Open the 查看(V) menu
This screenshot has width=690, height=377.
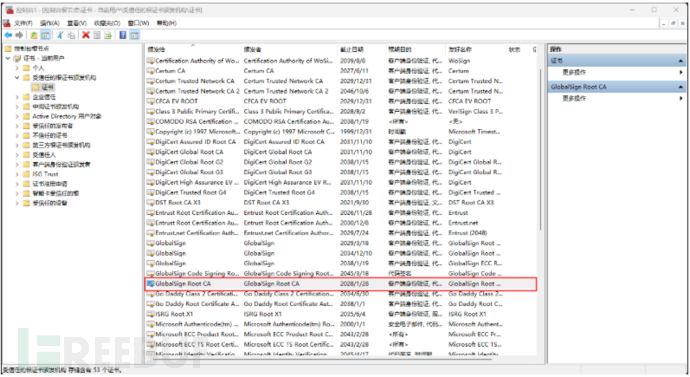[77, 23]
